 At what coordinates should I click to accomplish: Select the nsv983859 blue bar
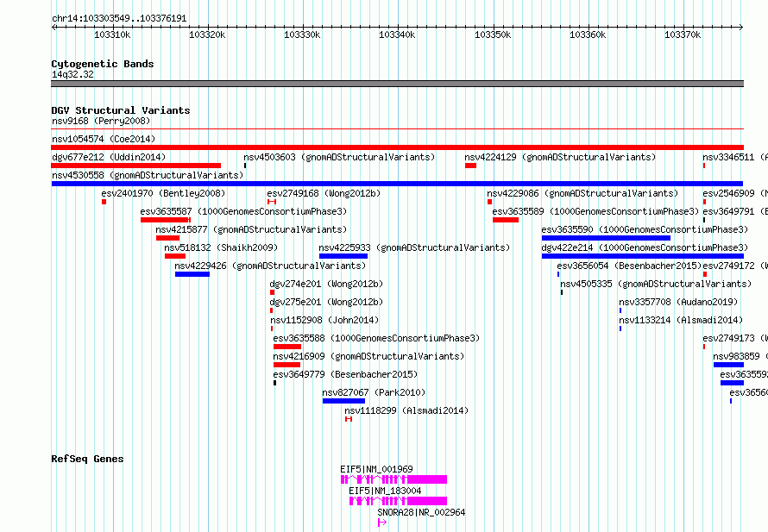tap(729, 365)
